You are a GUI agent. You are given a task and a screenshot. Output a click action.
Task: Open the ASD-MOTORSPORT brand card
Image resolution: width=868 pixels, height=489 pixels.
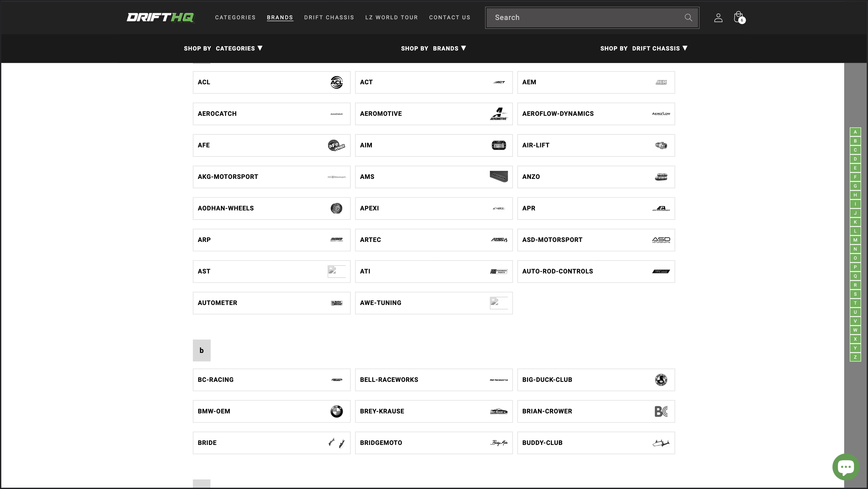click(596, 240)
